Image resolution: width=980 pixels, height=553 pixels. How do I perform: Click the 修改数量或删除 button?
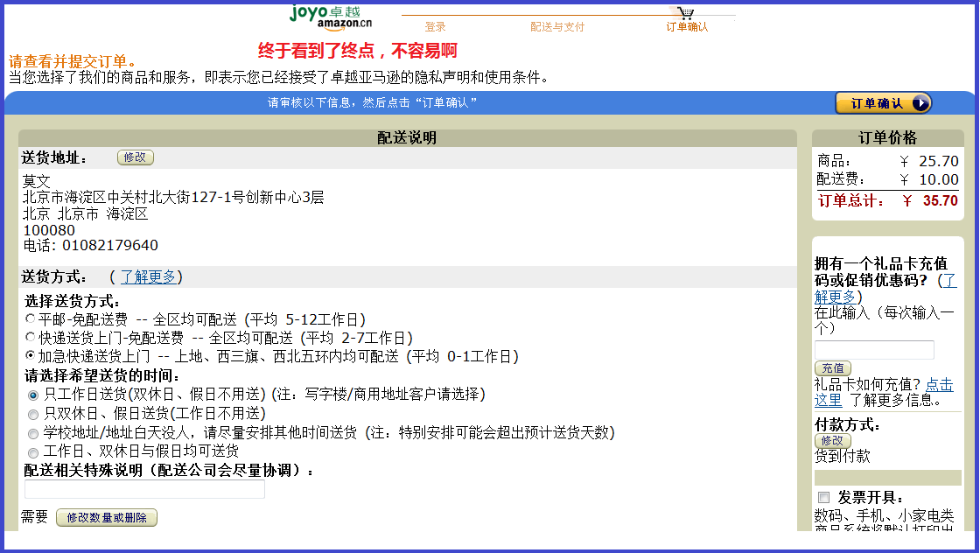click(x=107, y=518)
